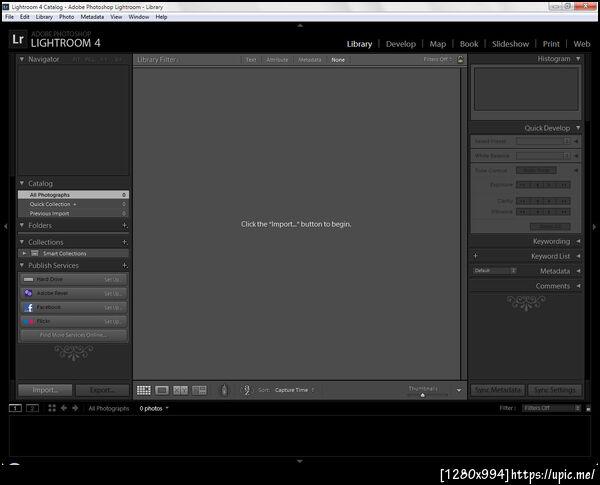
Task: Collapse the Publish Services panel
Action: pos(22,265)
